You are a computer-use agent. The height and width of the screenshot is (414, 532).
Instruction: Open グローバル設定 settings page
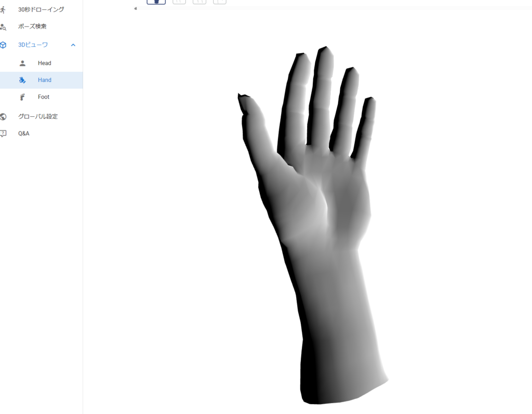click(x=38, y=116)
